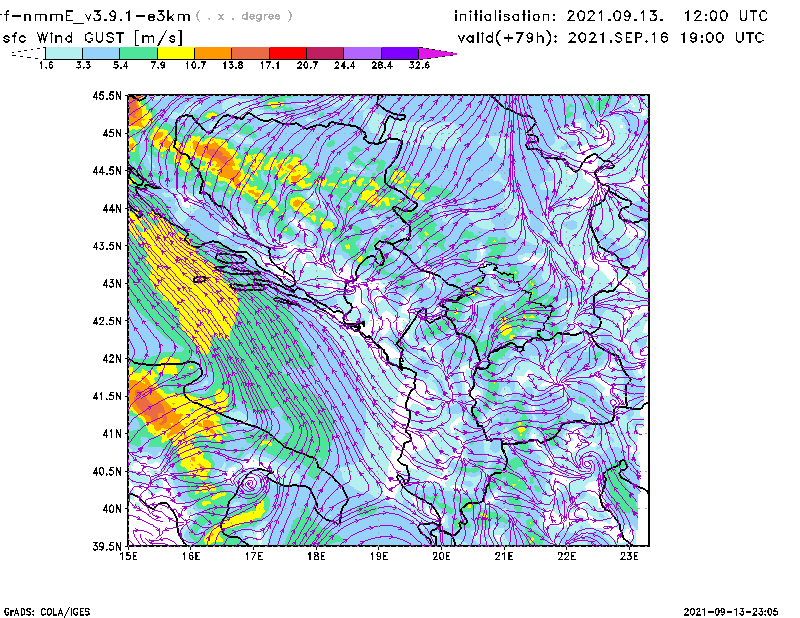Screen dimensions: 800x618
Task: Click the "40.5N" latitude label
Action: pyautogui.click(x=107, y=472)
